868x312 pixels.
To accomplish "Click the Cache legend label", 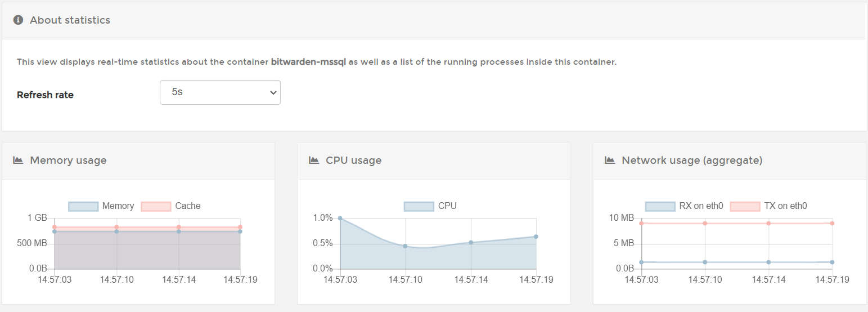I will [188, 206].
